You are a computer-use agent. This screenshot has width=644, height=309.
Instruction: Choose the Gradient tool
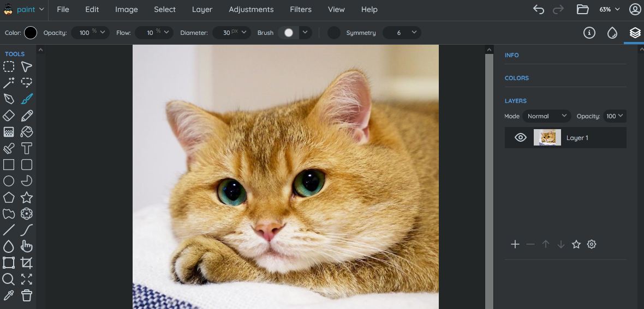[x=9, y=132]
